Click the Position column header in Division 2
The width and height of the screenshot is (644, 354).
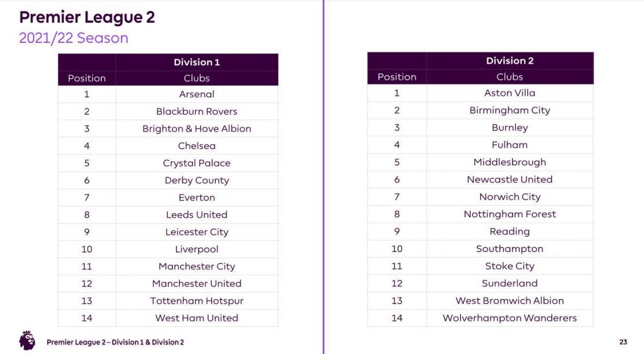(397, 77)
